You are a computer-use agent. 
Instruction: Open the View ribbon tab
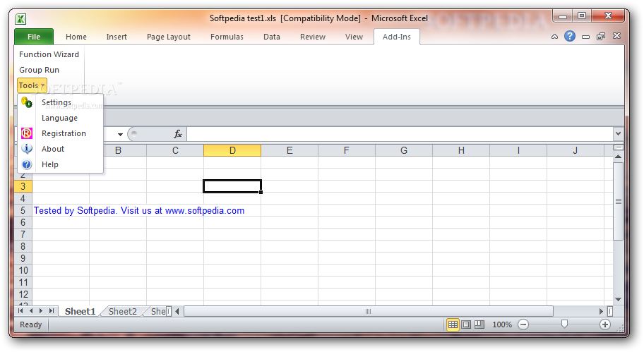354,37
